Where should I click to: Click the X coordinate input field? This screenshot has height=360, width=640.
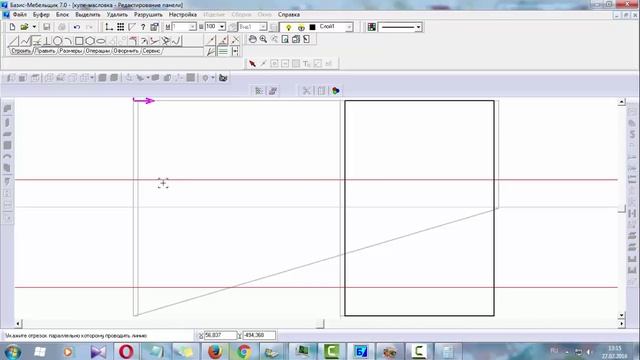pyautogui.click(x=220, y=335)
